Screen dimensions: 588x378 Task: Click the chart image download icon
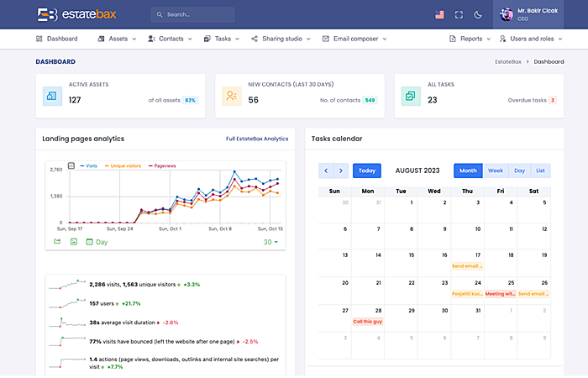pos(74,242)
